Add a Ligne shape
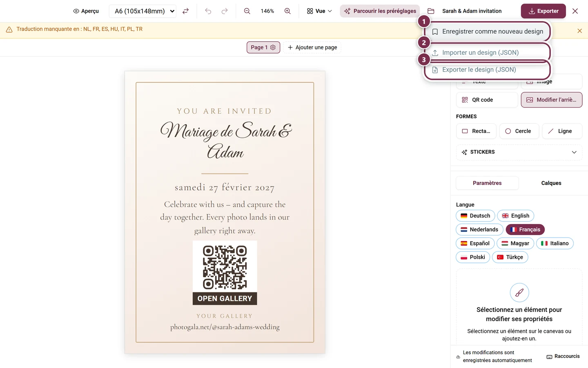This screenshot has width=588, height=368. (x=562, y=131)
